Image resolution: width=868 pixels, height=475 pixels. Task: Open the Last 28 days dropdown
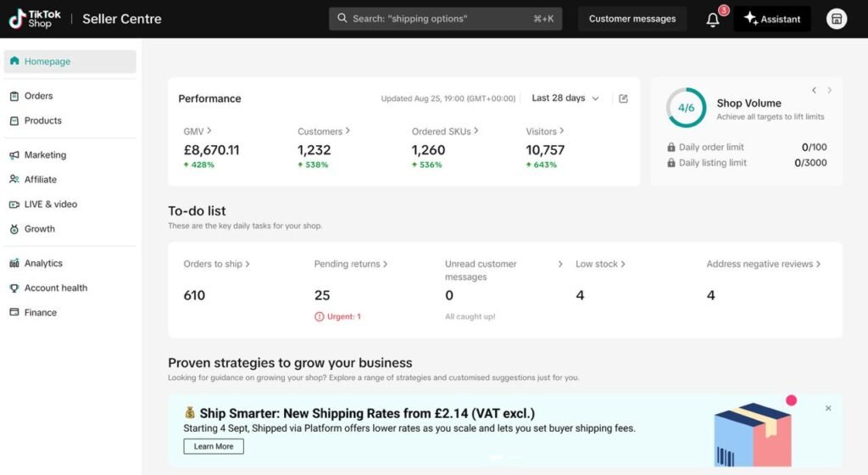coord(565,98)
